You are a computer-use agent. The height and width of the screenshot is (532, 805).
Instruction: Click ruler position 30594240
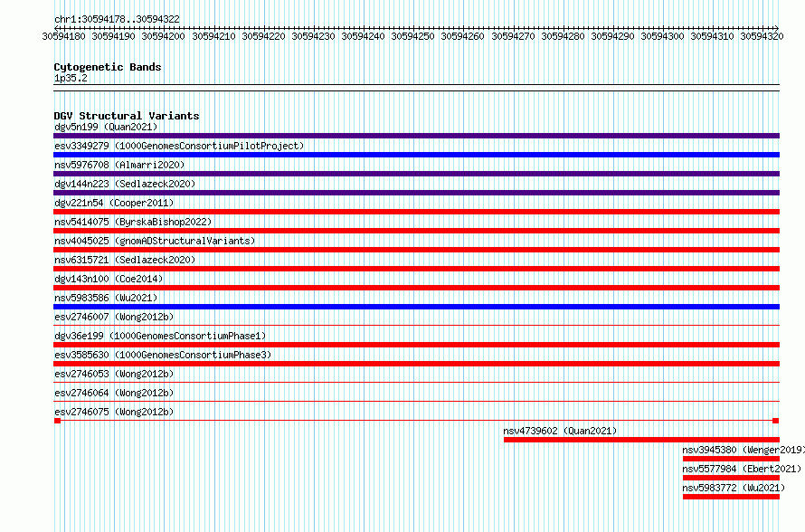point(363,36)
